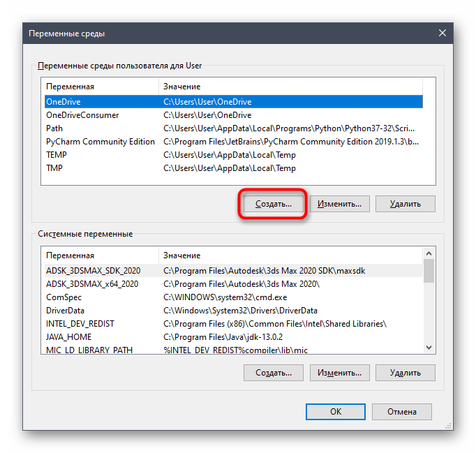Select the TMP user variable
476x453 pixels.
click(x=54, y=168)
